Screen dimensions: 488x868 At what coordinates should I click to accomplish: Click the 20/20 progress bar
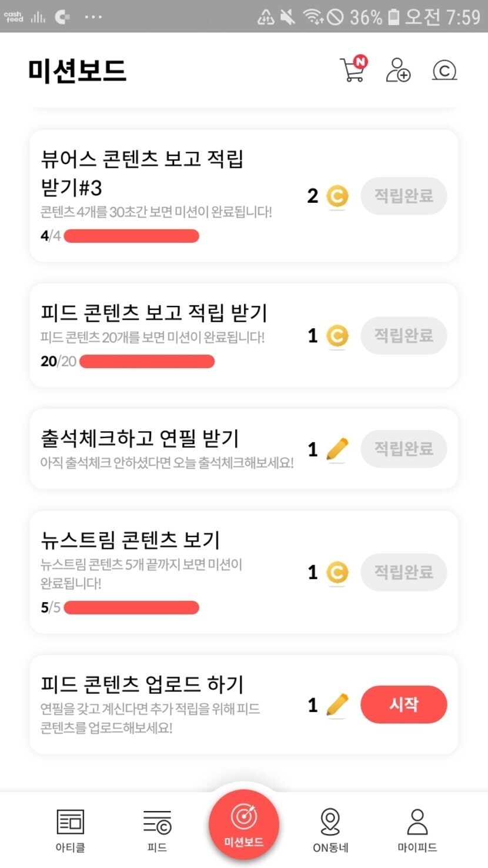click(x=146, y=361)
